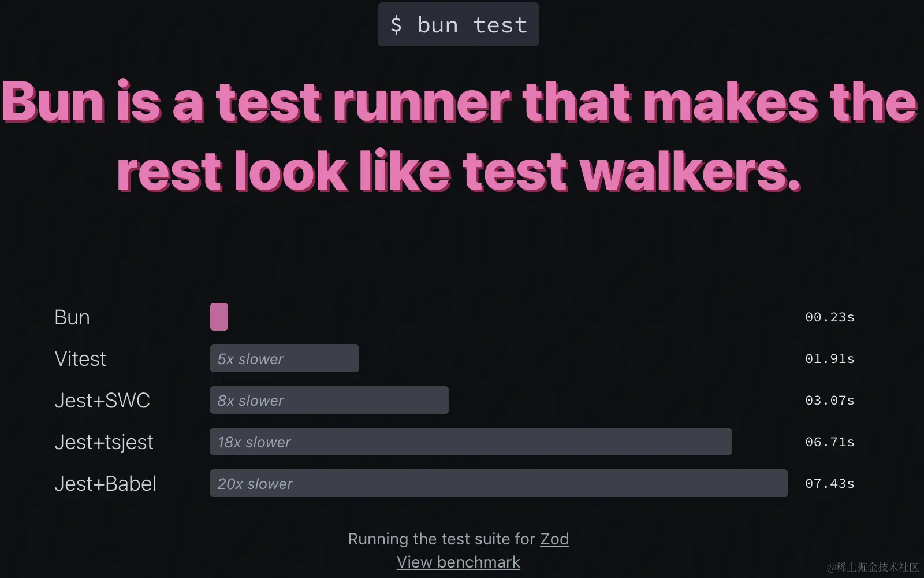Click the 00.23s time value
This screenshot has height=578, width=924.
point(830,317)
